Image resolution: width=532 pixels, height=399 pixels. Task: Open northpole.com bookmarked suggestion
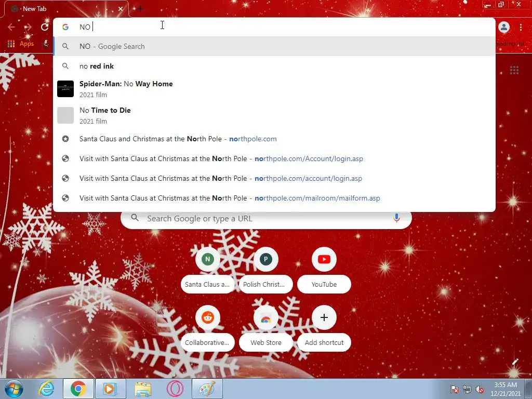tap(274, 139)
